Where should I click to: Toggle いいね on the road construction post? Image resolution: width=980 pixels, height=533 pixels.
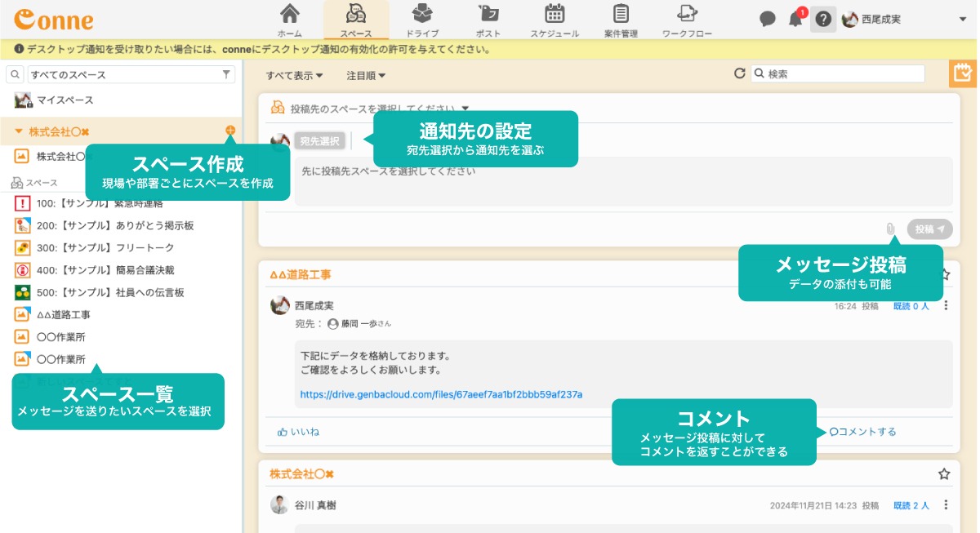(x=298, y=432)
